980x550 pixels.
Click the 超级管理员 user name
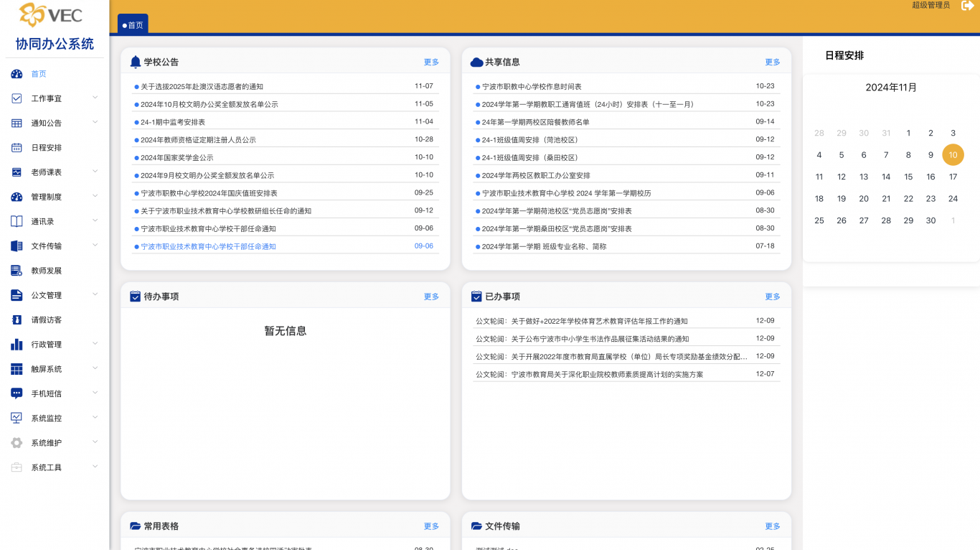pos(930,5)
